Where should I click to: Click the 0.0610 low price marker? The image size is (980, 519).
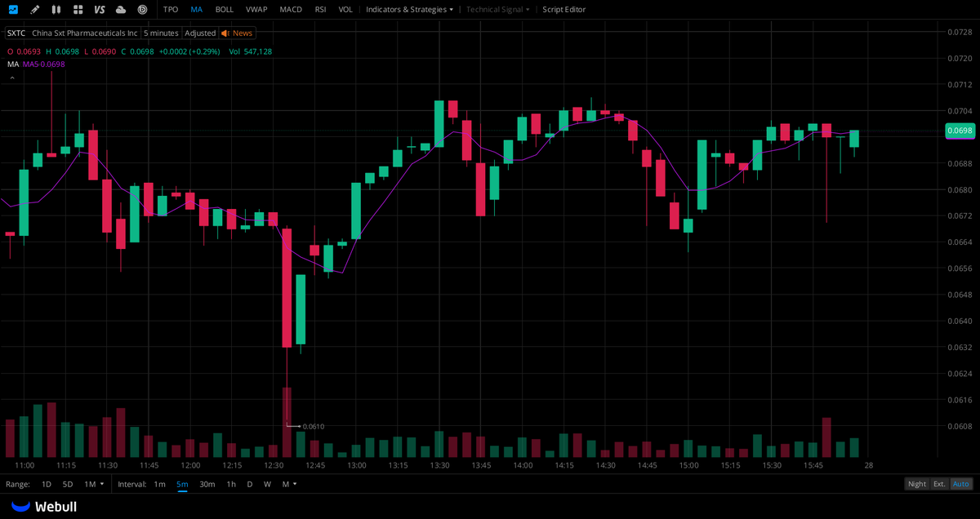coord(313,426)
